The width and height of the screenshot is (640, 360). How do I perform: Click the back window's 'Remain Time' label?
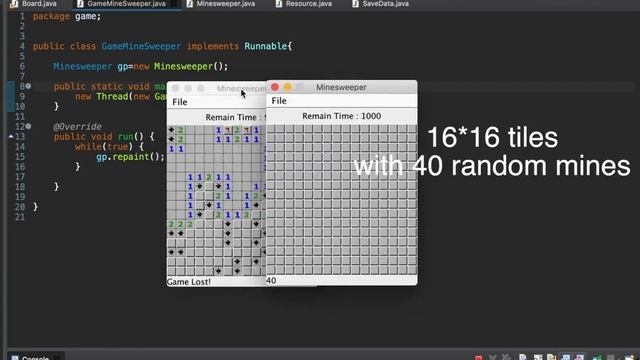pyautogui.click(x=235, y=118)
